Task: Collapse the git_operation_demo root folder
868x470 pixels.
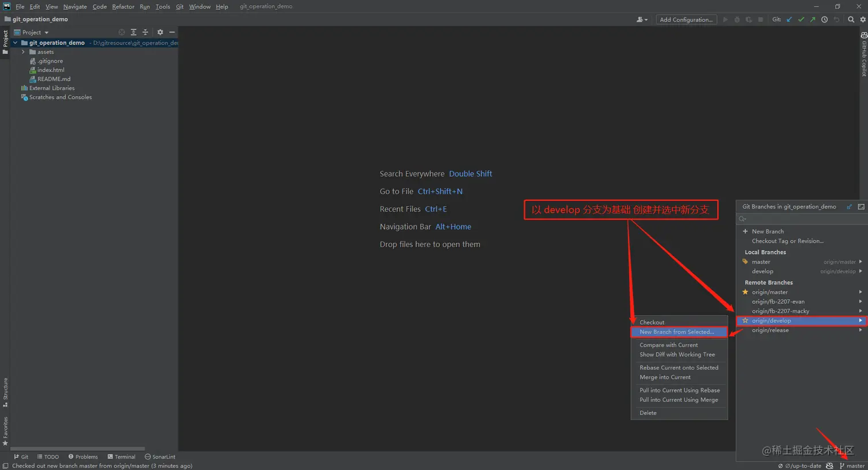Action: point(15,42)
